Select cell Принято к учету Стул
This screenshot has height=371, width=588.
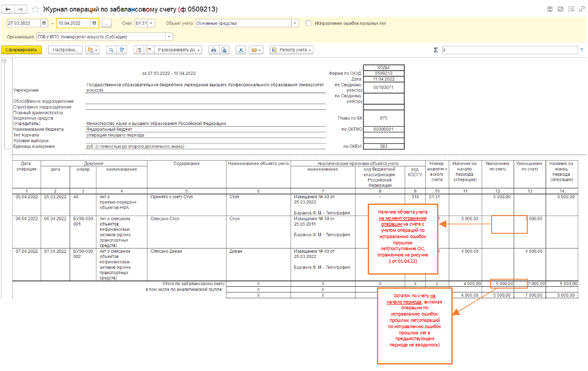pos(186,205)
